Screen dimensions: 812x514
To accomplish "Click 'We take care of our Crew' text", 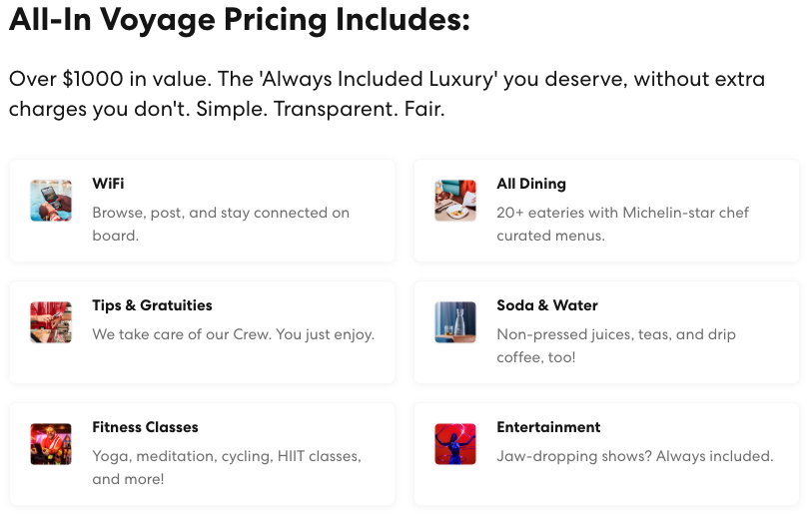I will click(x=234, y=334).
